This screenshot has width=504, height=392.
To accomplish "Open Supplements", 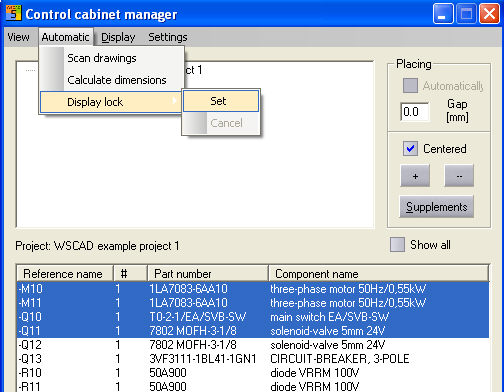I will [437, 207].
